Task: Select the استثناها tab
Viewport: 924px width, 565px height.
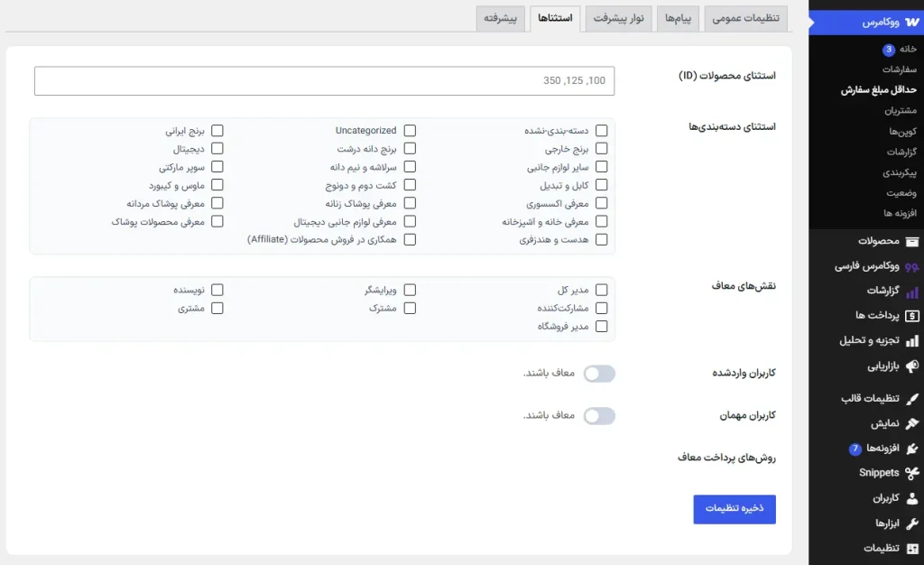Action: coord(555,18)
